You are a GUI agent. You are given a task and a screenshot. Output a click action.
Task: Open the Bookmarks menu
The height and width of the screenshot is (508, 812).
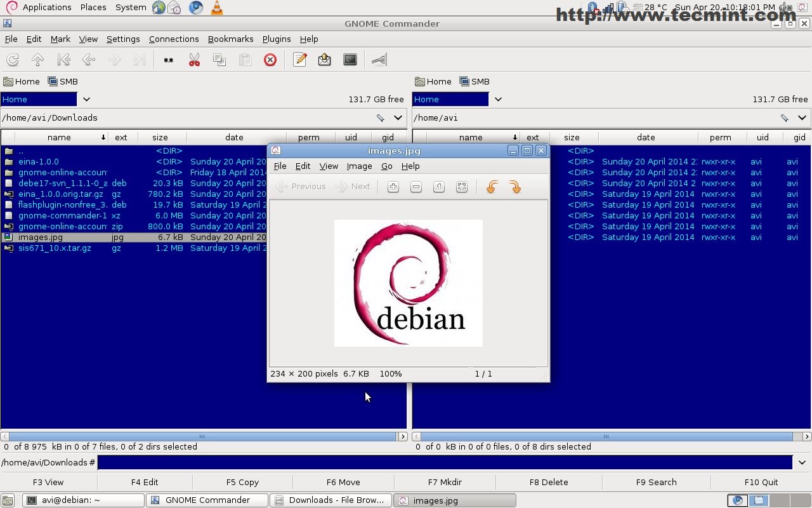tap(230, 39)
